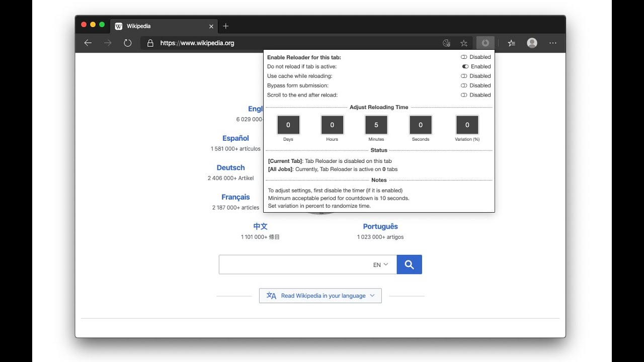This screenshot has width=644, height=362.
Task: Select the Wikipedia tab
Action: [x=164, y=26]
